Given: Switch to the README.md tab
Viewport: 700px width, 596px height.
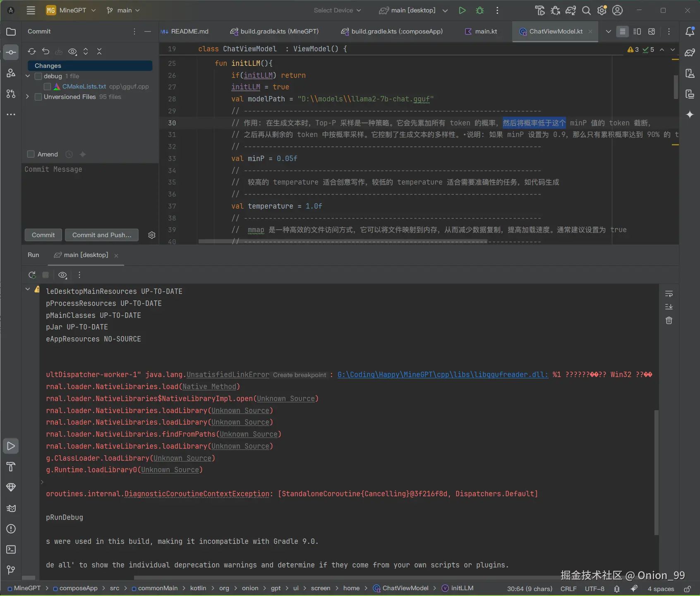Looking at the screenshot, I should (189, 31).
